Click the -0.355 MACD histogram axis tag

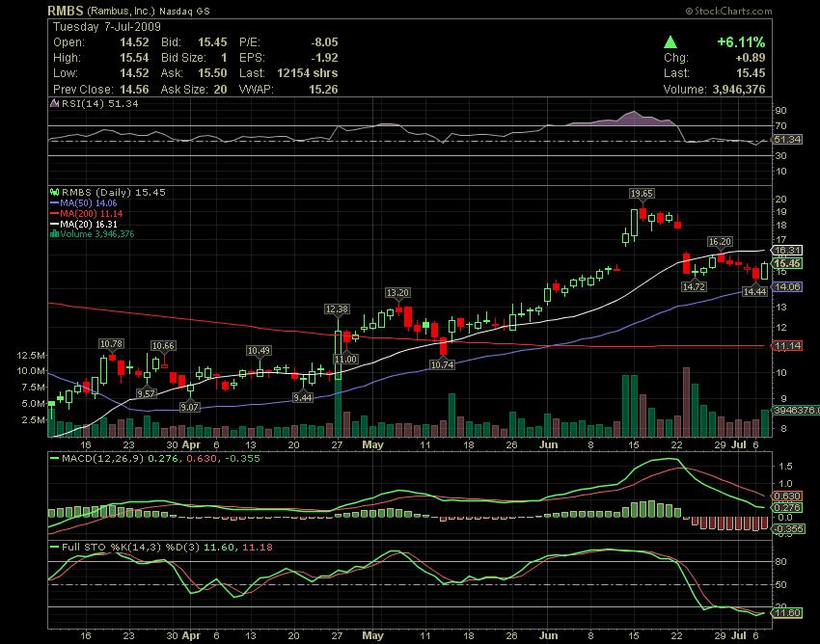click(x=787, y=529)
